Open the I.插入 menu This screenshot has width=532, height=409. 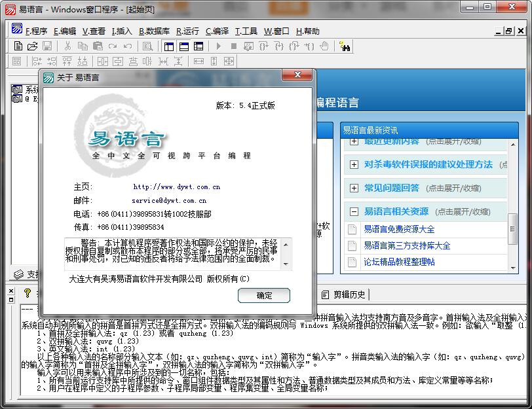(x=122, y=31)
